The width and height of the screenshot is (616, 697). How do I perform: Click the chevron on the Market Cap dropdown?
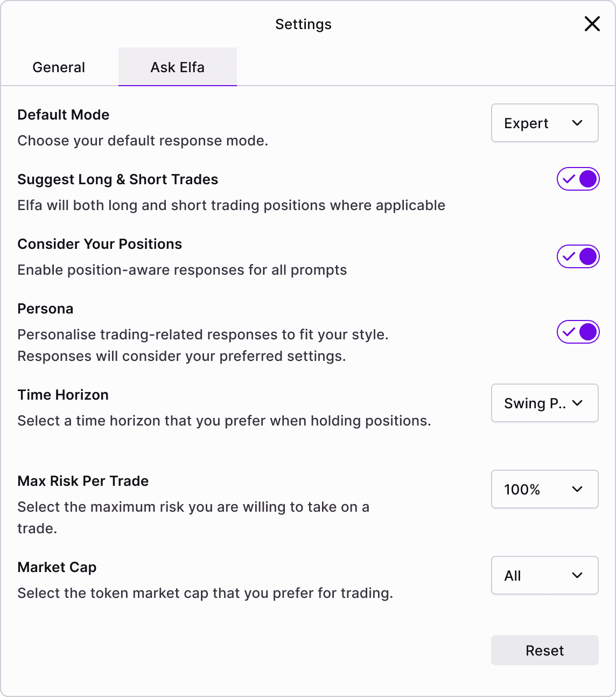577,575
